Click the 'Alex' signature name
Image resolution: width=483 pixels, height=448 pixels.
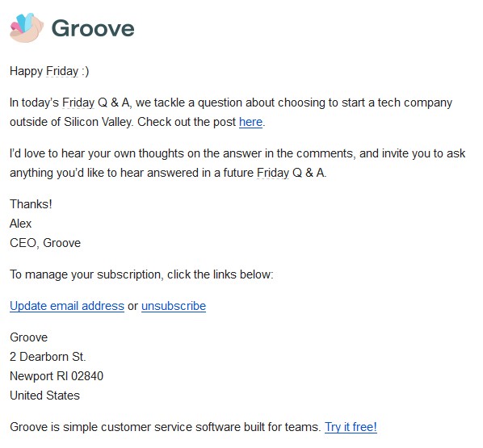point(21,224)
